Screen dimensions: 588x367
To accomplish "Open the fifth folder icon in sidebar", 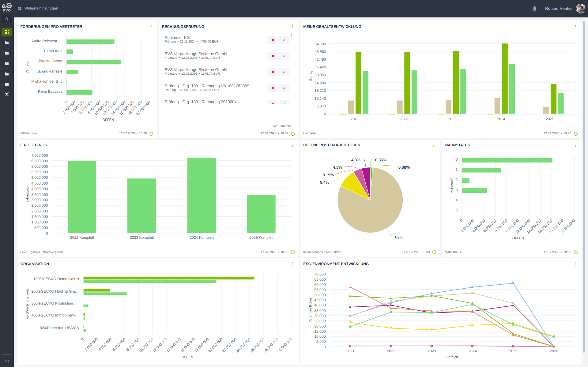I will pos(7,84).
